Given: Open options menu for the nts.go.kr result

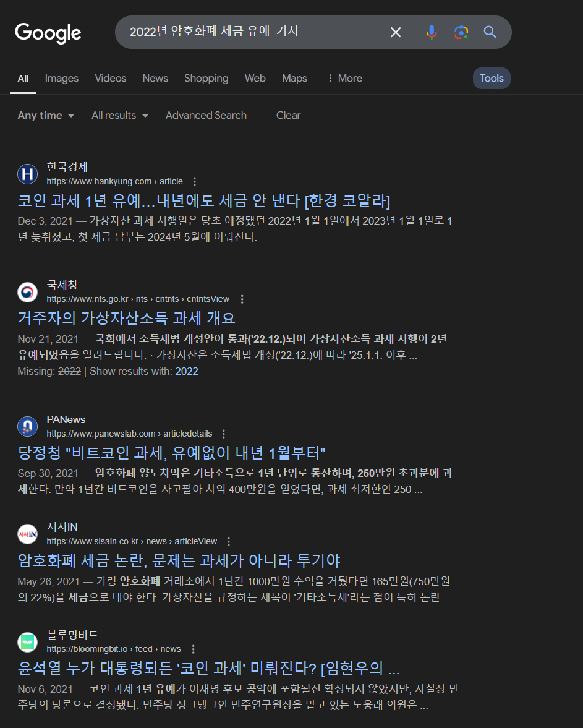Looking at the screenshot, I should point(242,299).
